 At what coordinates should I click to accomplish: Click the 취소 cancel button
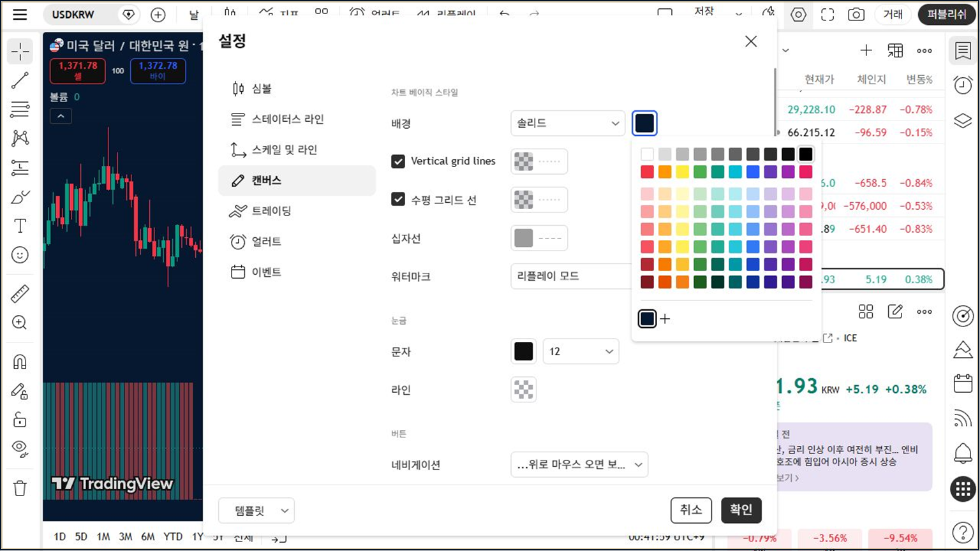[x=691, y=510]
